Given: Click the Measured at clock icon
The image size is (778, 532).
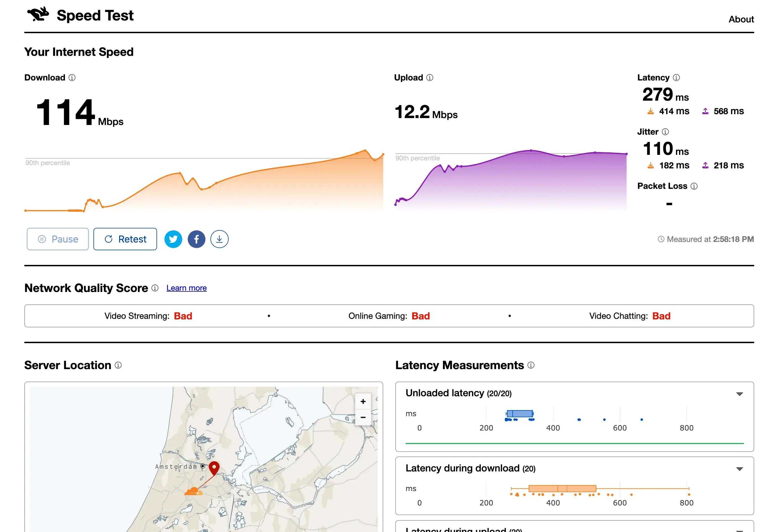Looking at the screenshot, I should (661, 239).
